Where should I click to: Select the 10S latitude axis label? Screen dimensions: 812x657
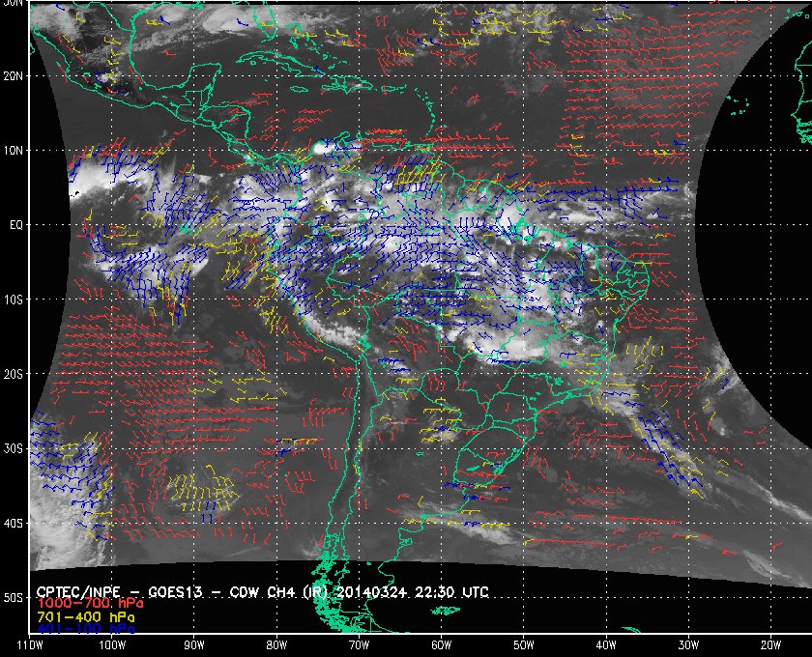point(13,300)
